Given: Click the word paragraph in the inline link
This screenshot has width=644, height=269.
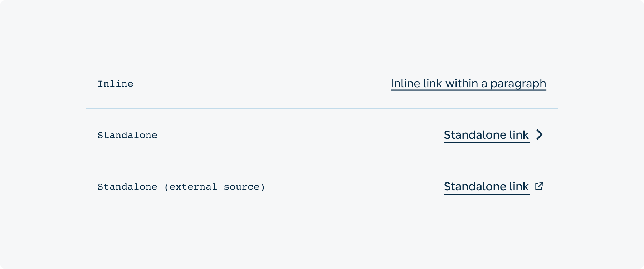Looking at the screenshot, I should 518,84.
